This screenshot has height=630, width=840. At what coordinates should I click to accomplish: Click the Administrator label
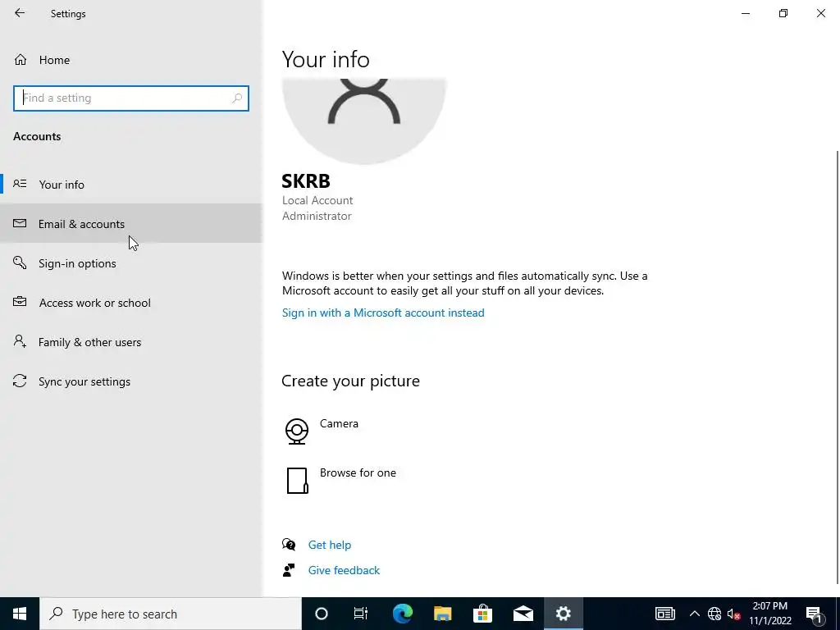[317, 216]
